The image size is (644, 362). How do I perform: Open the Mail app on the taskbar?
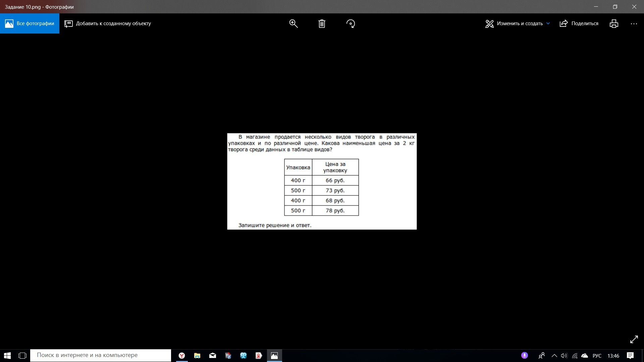point(213,356)
